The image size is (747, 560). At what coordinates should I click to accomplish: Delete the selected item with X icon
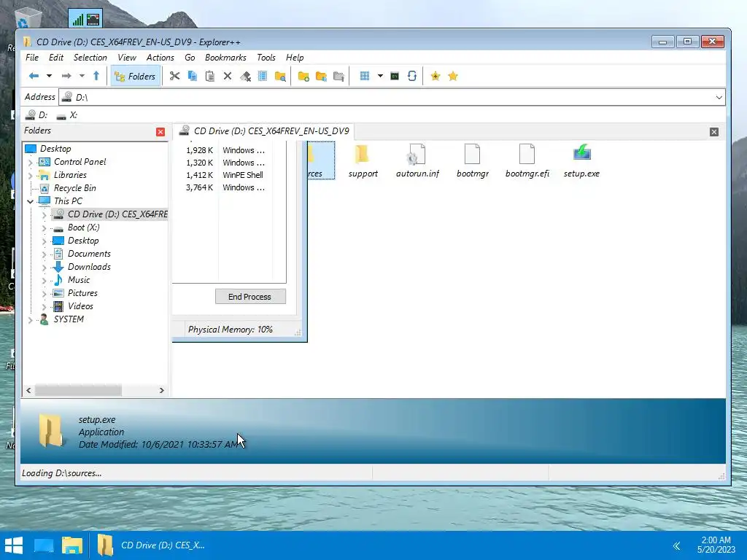click(x=228, y=76)
